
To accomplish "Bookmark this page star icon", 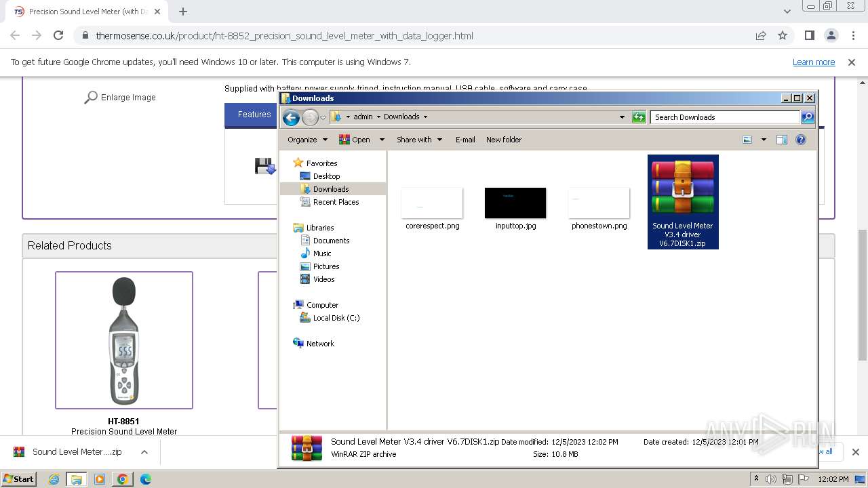I will pos(783,35).
